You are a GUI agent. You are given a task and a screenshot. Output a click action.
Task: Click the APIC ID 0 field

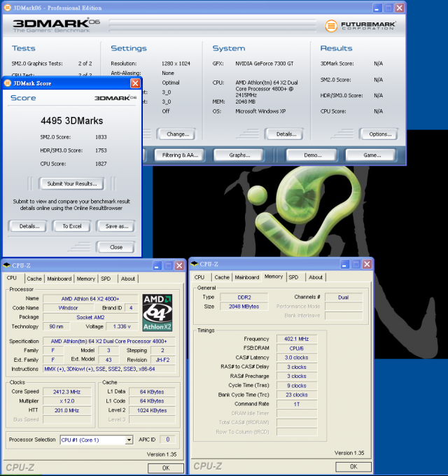168,440
